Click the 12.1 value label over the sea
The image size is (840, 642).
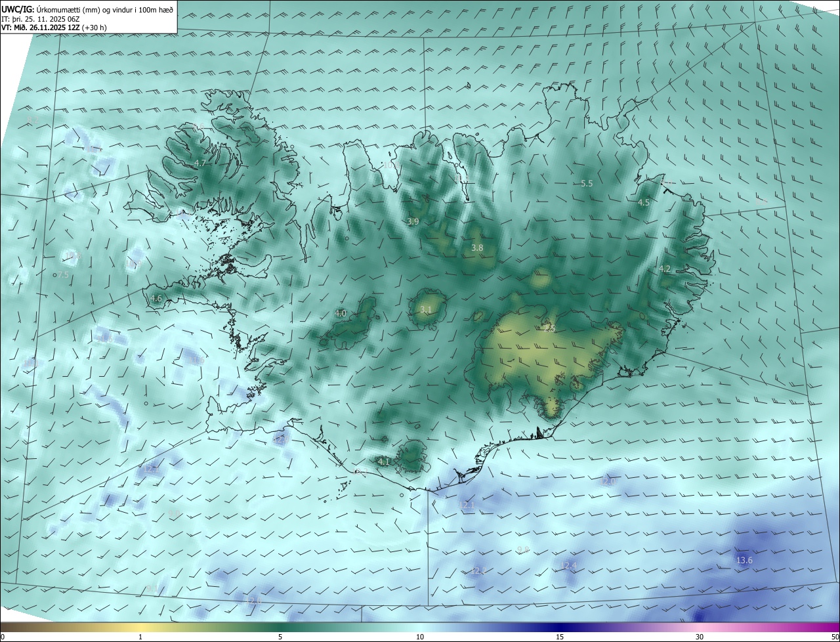click(x=467, y=505)
